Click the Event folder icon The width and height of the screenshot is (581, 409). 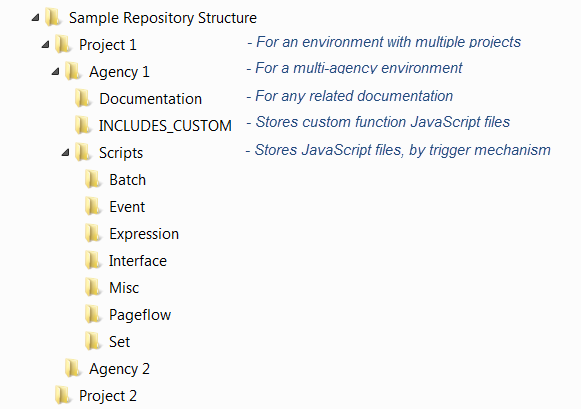pos(93,206)
